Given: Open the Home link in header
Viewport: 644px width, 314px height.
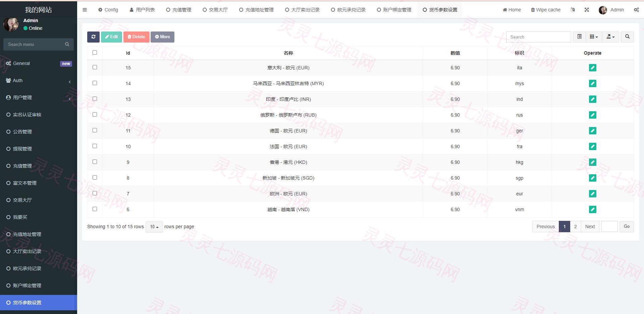Looking at the screenshot, I should (512, 10).
